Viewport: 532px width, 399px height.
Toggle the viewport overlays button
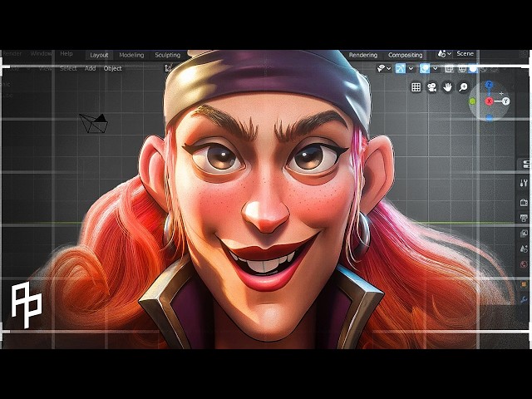point(425,68)
